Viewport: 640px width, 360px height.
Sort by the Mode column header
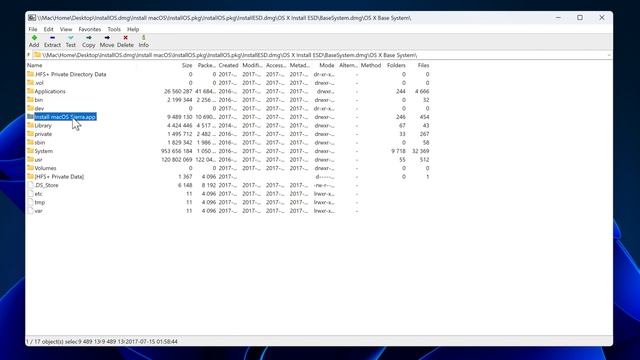[x=327, y=65]
